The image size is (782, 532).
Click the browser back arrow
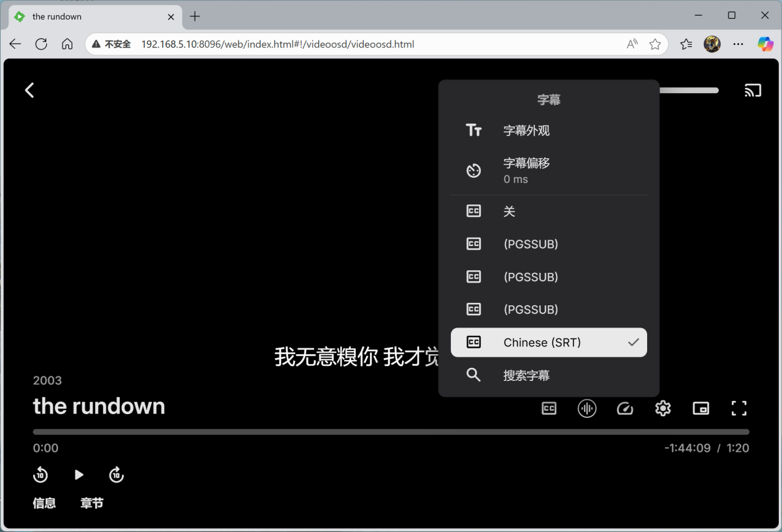point(15,44)
